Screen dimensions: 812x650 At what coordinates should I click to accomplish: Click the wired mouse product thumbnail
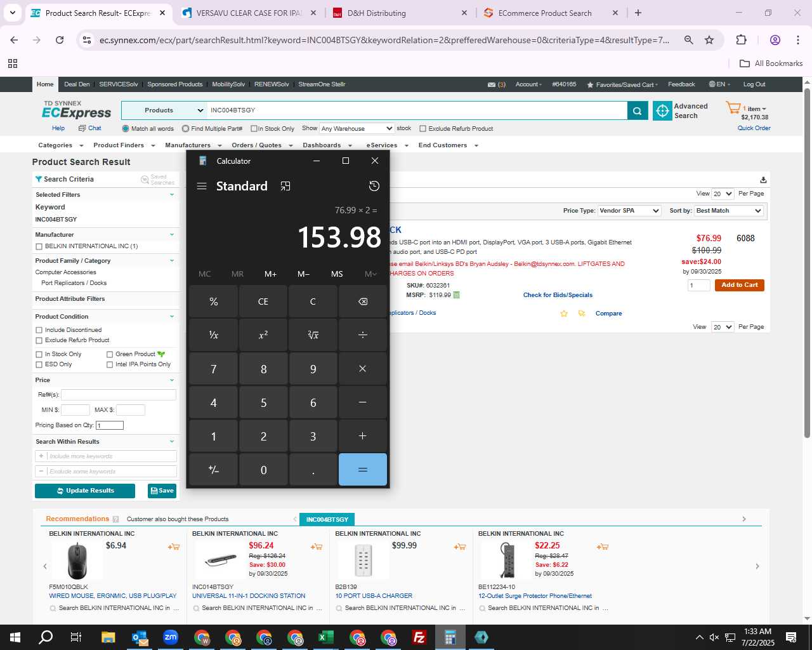(x=77, y=560)
